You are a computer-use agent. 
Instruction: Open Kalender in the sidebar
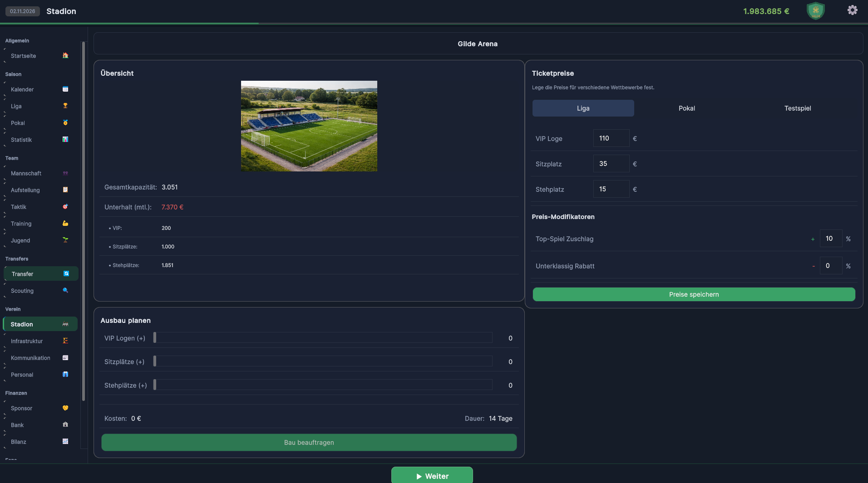pyautogui.click(x=40, y=89)
